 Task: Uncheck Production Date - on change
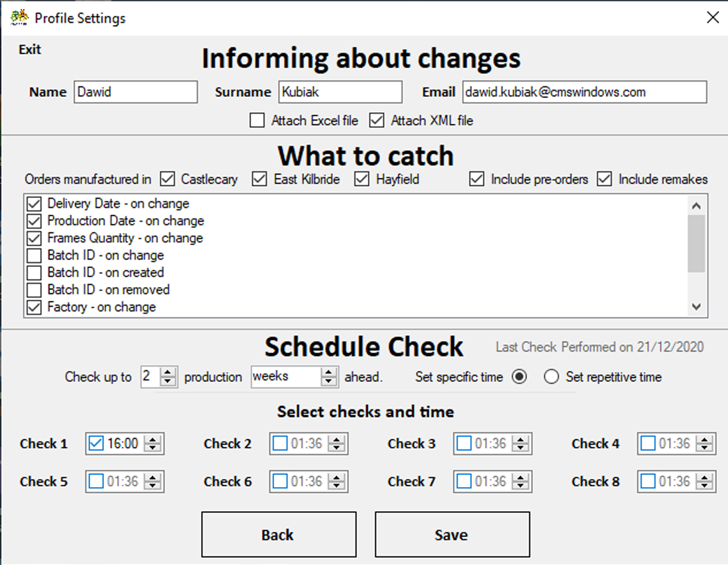(34, 221)
